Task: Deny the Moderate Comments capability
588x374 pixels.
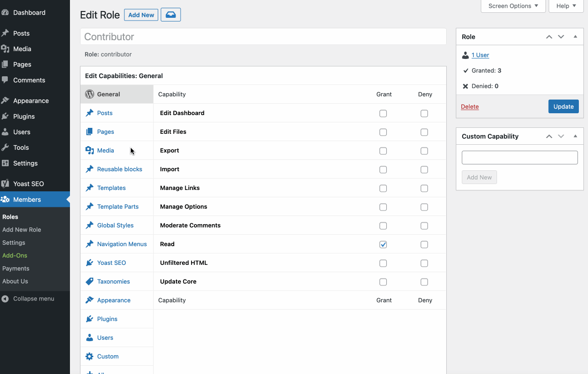Action: coord(424,226)
